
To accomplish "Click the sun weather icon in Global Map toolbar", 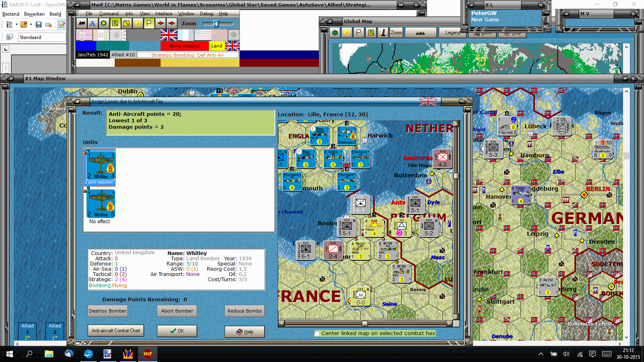I will (347, 33).
